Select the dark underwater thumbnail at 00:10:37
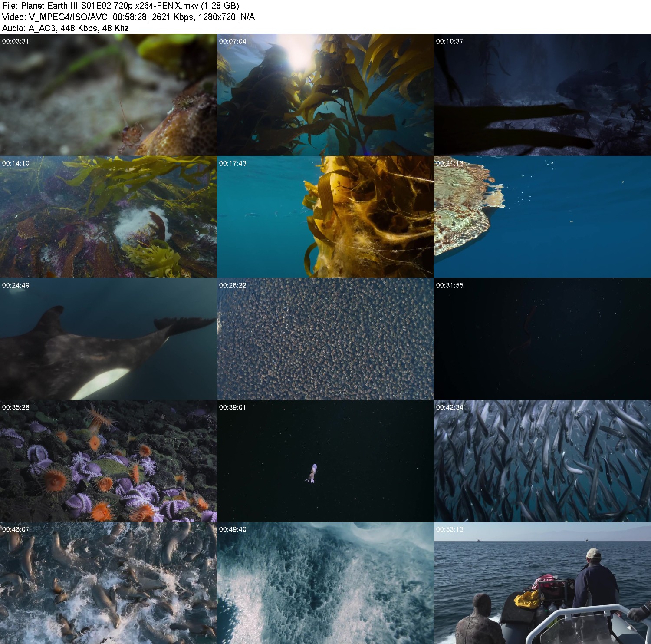651x644 pixels. (542, 95)
